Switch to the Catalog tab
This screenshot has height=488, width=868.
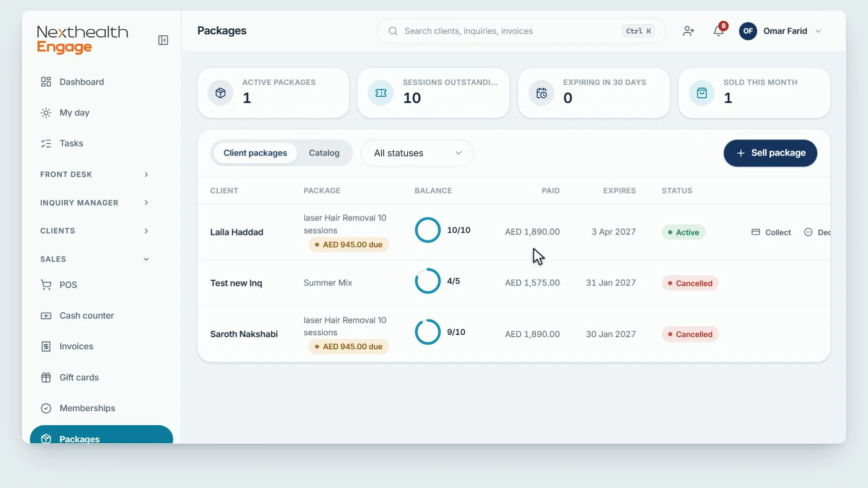324,153
